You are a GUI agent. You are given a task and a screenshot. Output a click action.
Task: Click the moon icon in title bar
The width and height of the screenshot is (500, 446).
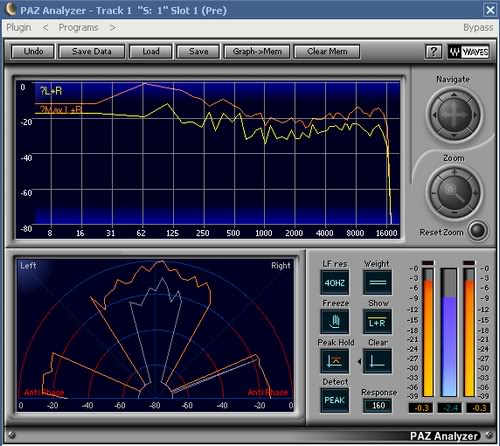click(x=11, y=9)
